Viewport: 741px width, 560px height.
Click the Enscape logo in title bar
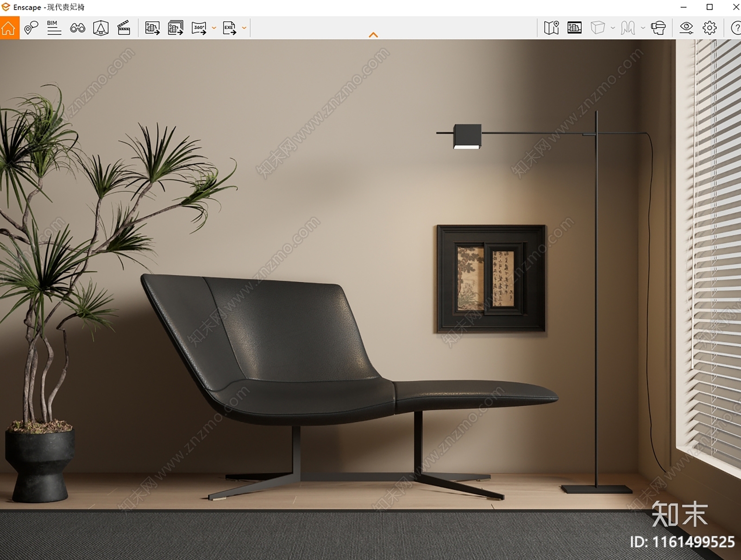click(x=6, y=7)
